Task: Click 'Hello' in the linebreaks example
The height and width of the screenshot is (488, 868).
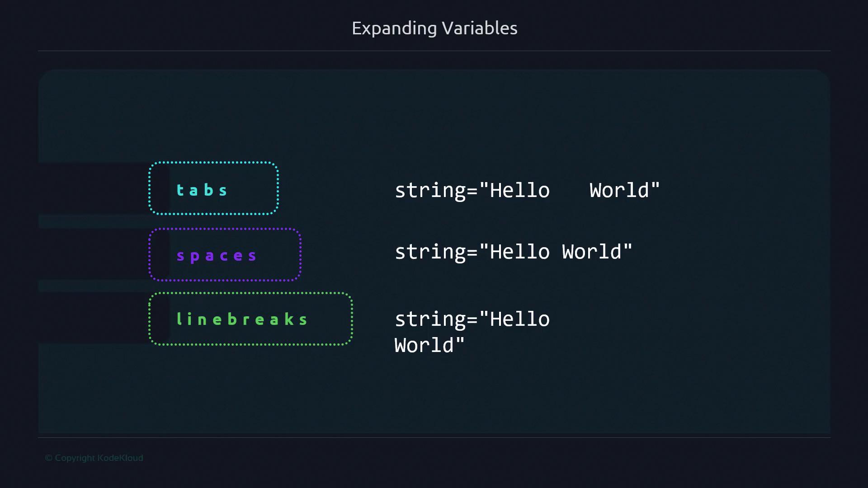Action: [x=520, y=319]
